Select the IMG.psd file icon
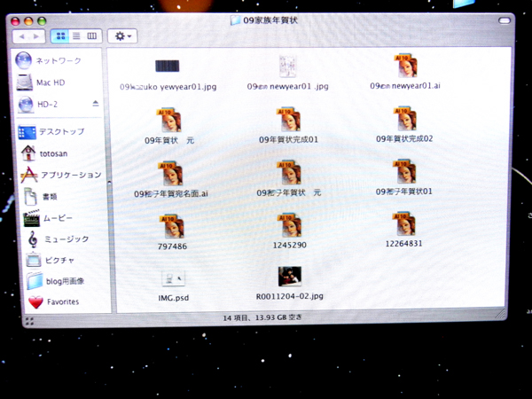This screenshot has width=532, height=399. (x=174, y=278)
